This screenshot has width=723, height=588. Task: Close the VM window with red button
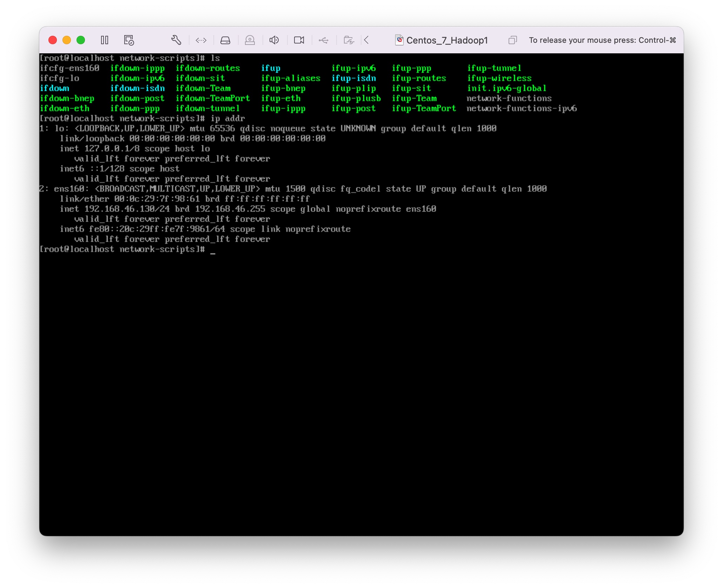[53, 40]
